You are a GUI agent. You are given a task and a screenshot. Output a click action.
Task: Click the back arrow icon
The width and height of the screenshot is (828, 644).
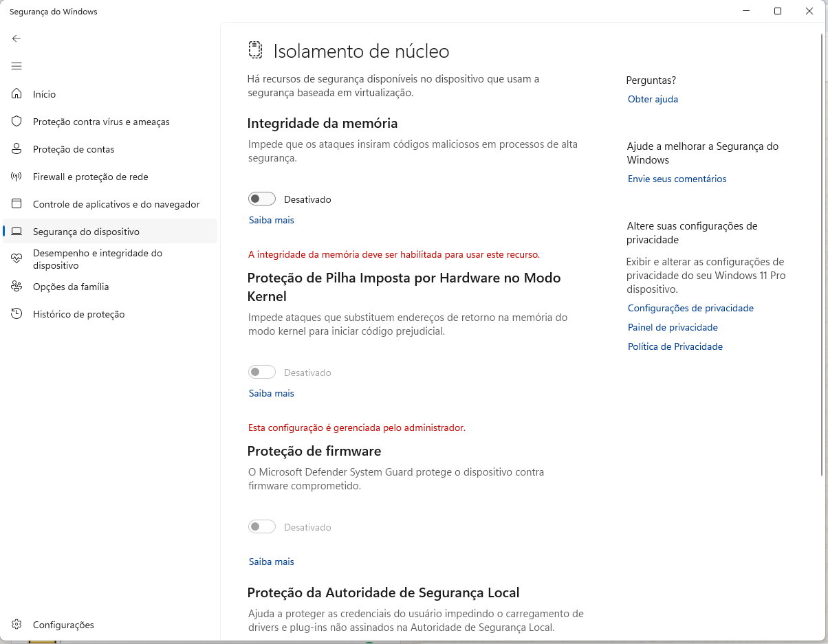17,38
